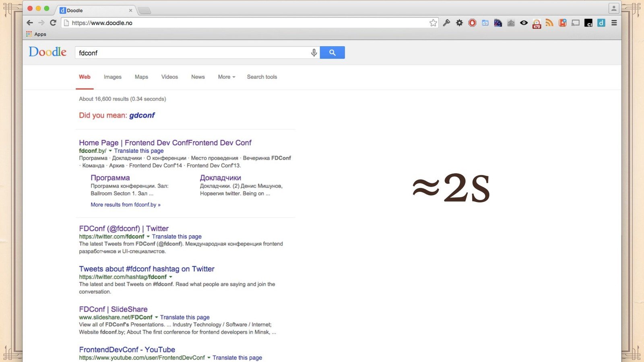Open the Cast screen extension icon

pos(576,23)
